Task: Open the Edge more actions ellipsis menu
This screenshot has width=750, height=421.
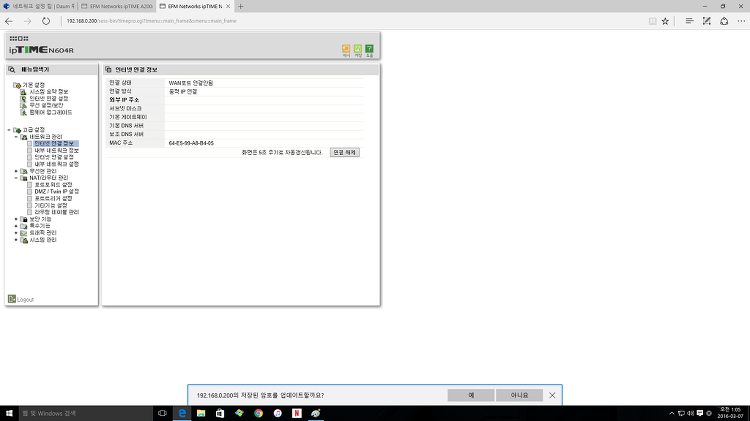Action: 741,21
